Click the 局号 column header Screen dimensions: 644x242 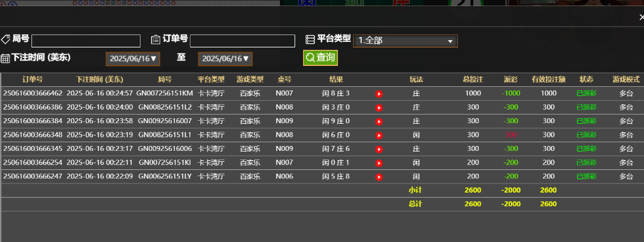(x=165, y=79)
